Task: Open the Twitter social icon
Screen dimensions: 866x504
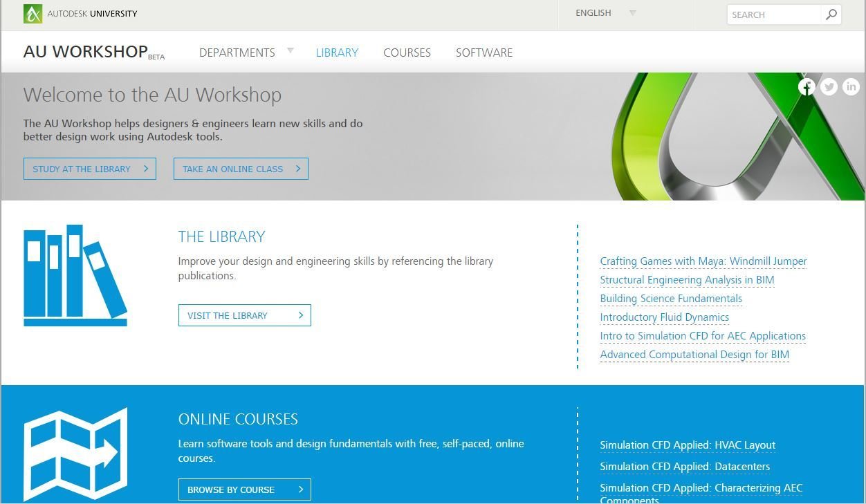Action: pos(829,86)
